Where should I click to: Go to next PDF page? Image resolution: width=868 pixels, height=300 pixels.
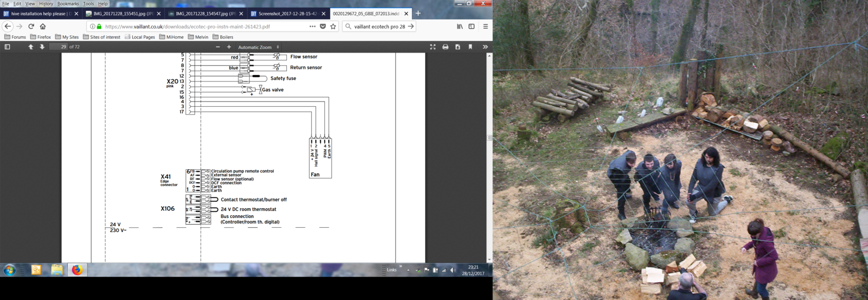(x=42, y=47)
